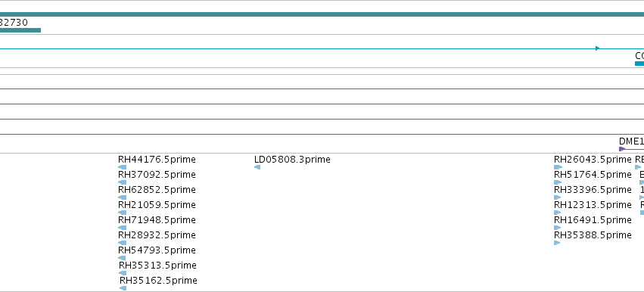Click the RH12313.5prime label
Image resolution: width=644 pixels, height=292 pixels.
(x=593, y=205)
